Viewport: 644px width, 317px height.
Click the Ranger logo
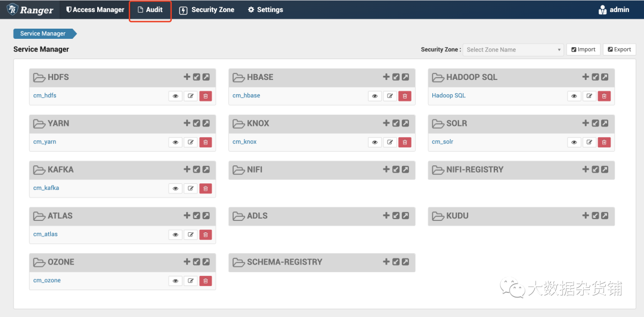[x=30, y=10]
